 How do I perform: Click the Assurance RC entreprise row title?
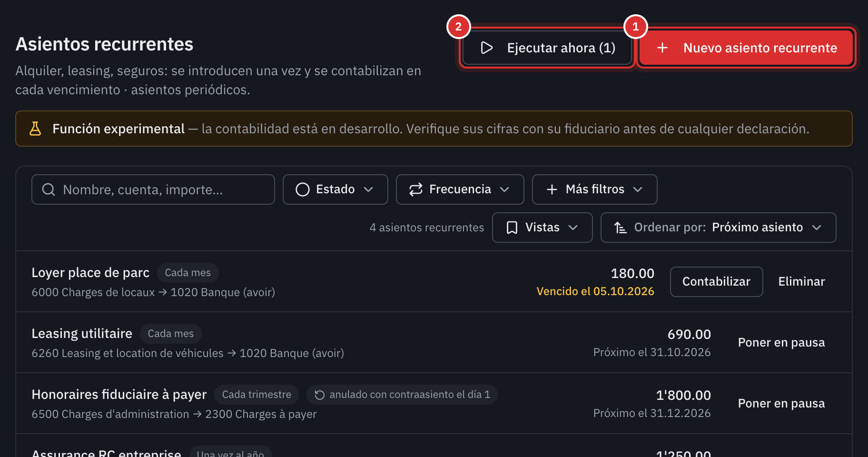click(106, 453)
